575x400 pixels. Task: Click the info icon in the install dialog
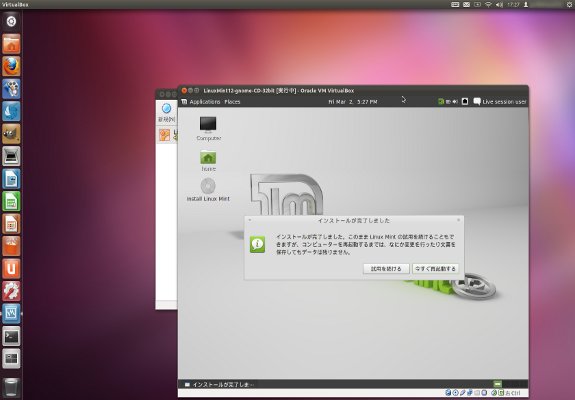[257, 244]
